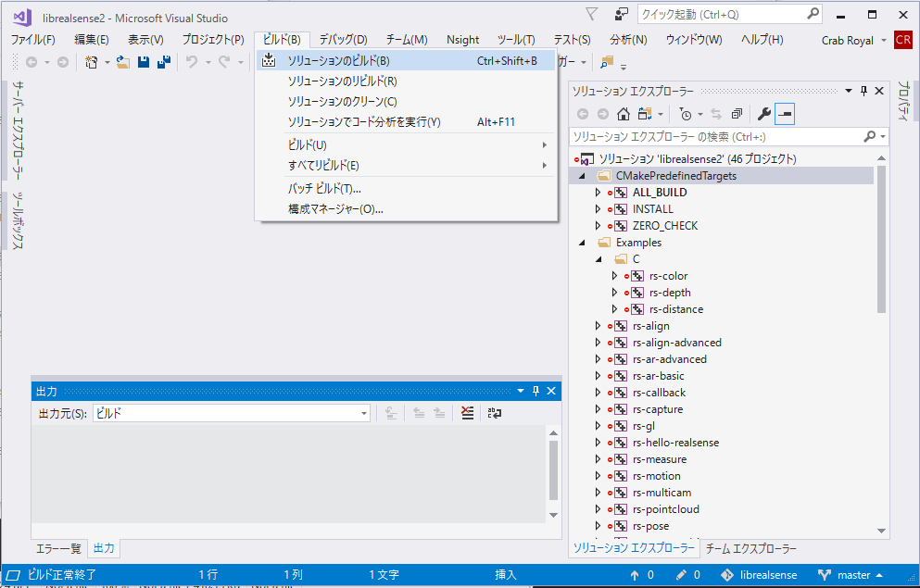Expand the INSTALL project node
Image resolution: width=920 pixels, height=588 pixels.
pyautogui.click(x=598, y=209)
